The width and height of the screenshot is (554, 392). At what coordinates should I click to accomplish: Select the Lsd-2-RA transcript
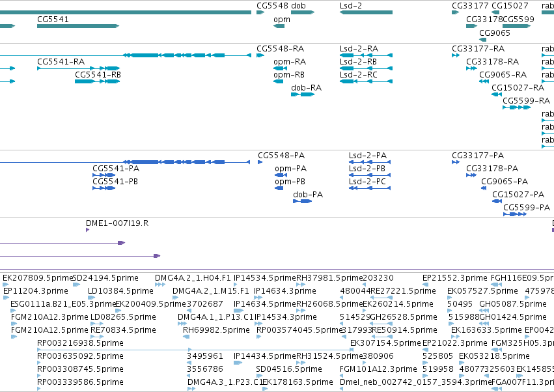pyautogui.click(x=366, y=55)
